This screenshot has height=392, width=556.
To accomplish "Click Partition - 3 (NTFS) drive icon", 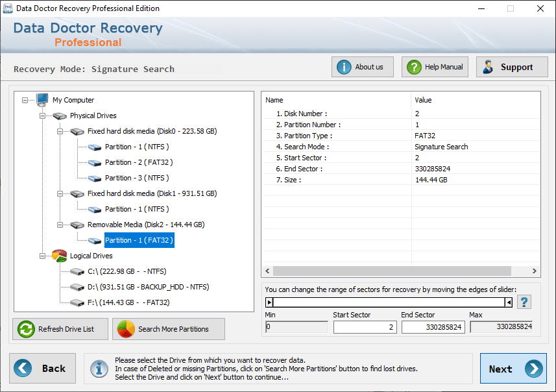I will (x=95, y=178).
